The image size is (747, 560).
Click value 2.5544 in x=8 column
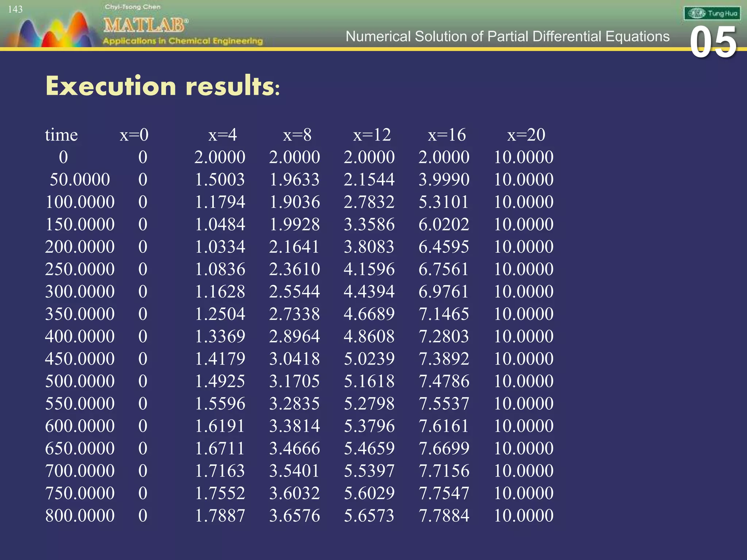pos(295,291)
